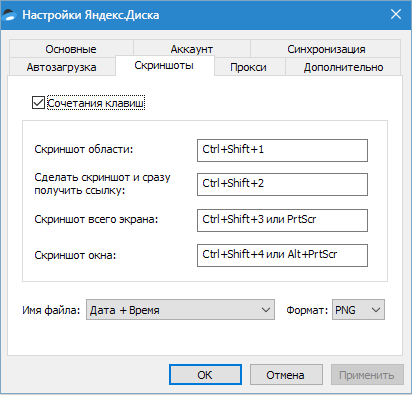Open the "Основные" tab

(71, 49)
